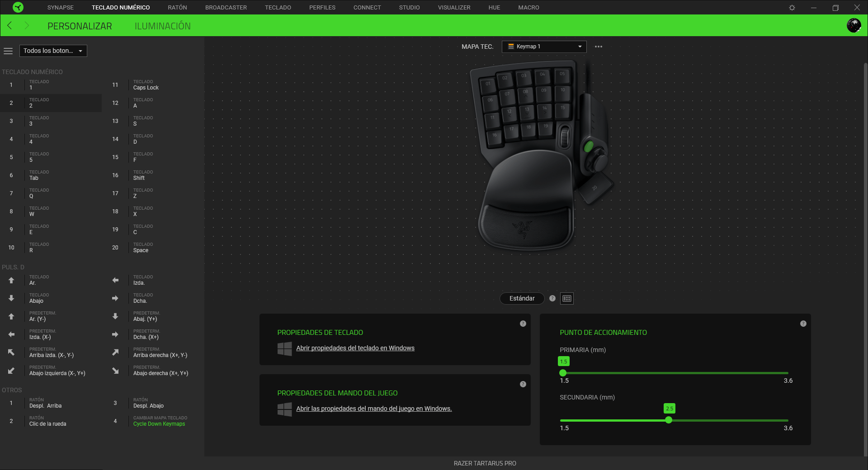Click help icon in Propiedades del mando
This screenshot has width=868, height=470.
pos(523,384)
